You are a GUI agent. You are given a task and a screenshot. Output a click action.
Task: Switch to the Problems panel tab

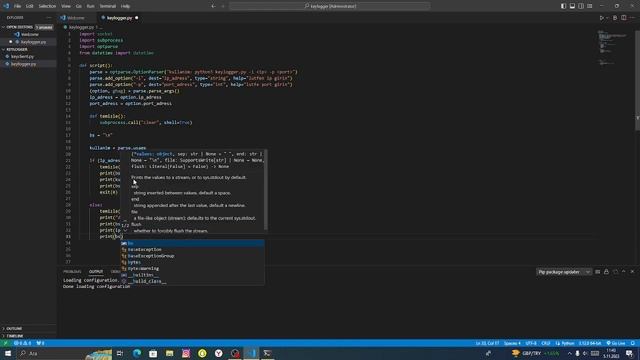pos(72,271)
